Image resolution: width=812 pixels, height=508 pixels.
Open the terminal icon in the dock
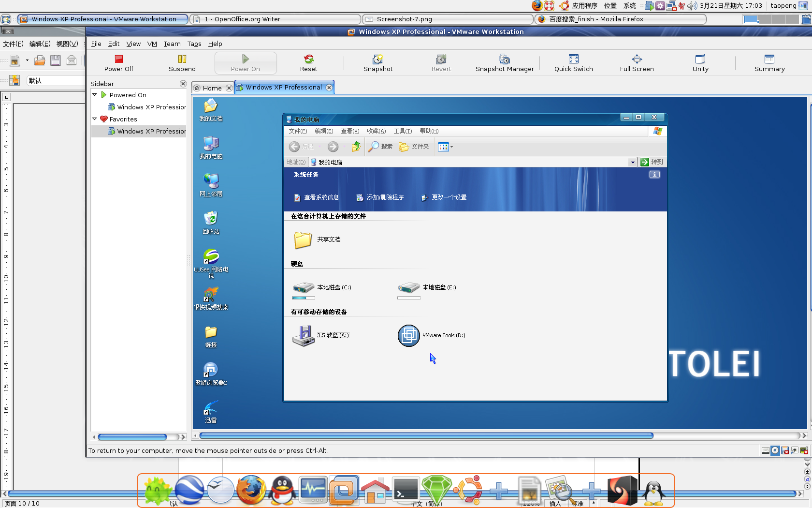pyautogui.click(x=406, y=490)
